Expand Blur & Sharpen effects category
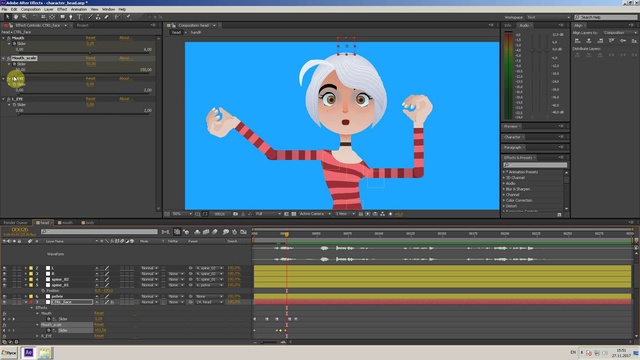Viewport: 640px width, 360px height. point(504,189)
